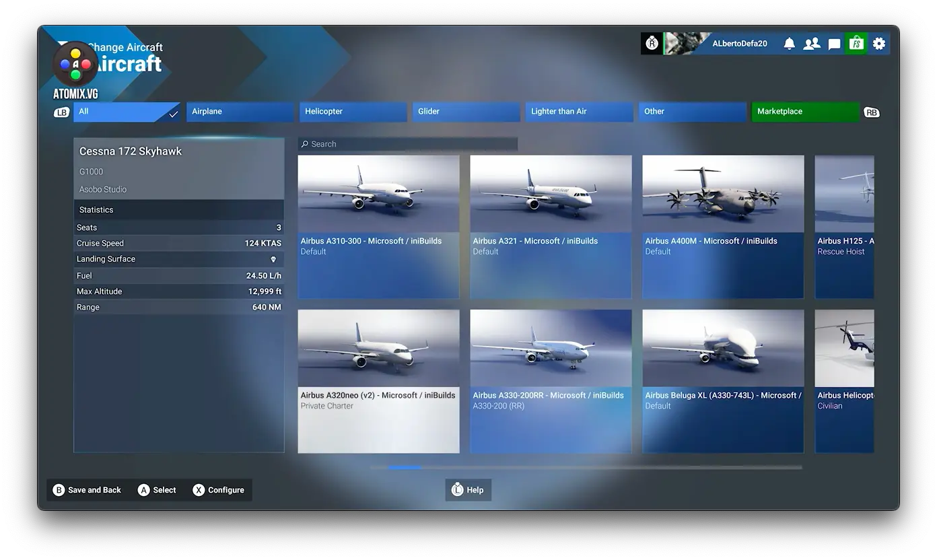The height and width of the screenshot is (560, 937).
Task: Click the A330-200 (RR) livery label
Action: click(498, 406)
